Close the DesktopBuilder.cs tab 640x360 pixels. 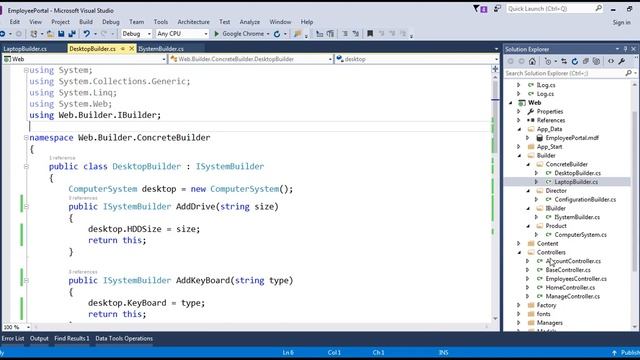131,49
